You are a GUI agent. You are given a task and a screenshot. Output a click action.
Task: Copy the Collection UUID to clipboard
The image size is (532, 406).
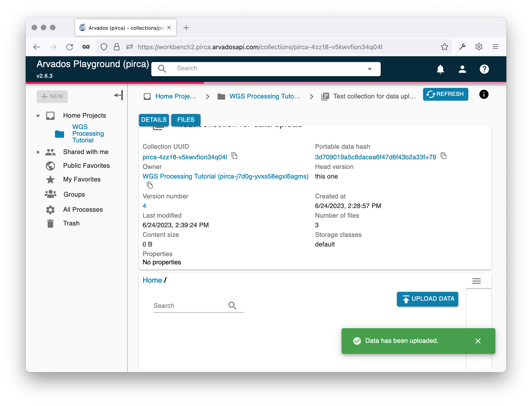tap(234, 156)
